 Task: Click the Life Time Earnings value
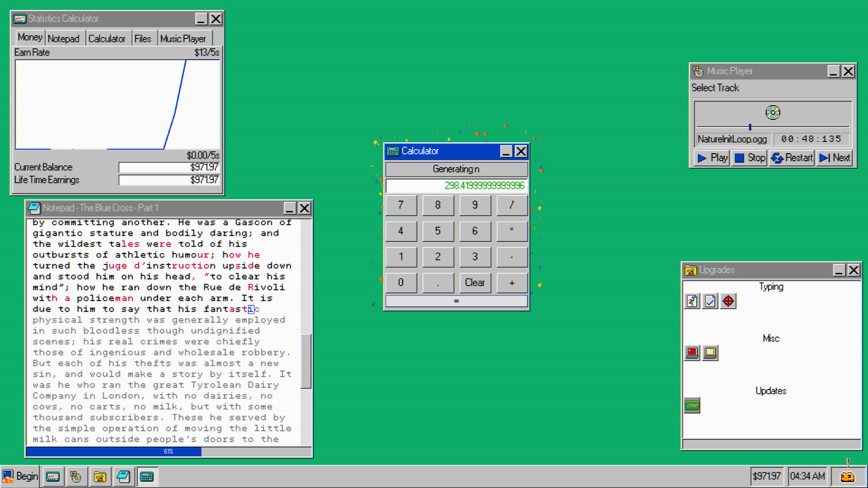[x=169, y=180]
